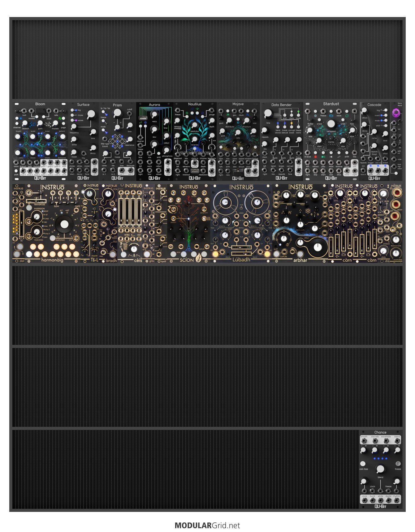415x532 pixels.
Task: Click the green play/pause icon on Stardust
Action: (323, 157)
